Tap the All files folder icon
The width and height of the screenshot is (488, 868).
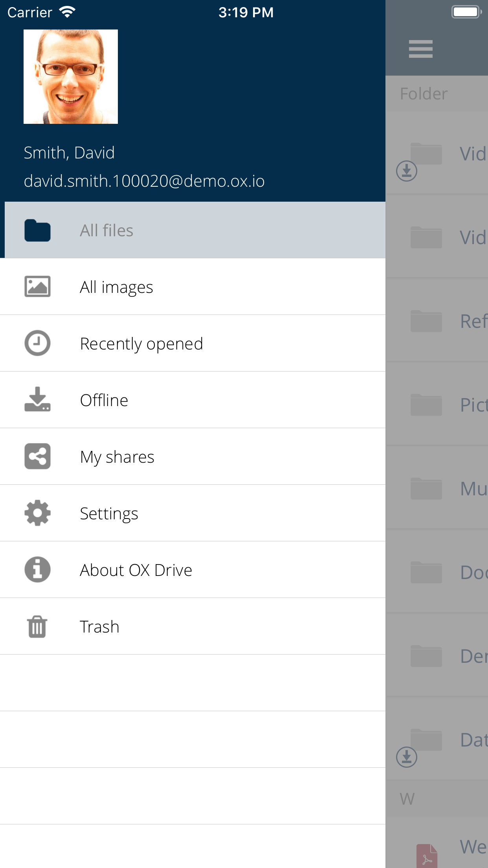tap(37, 230)
